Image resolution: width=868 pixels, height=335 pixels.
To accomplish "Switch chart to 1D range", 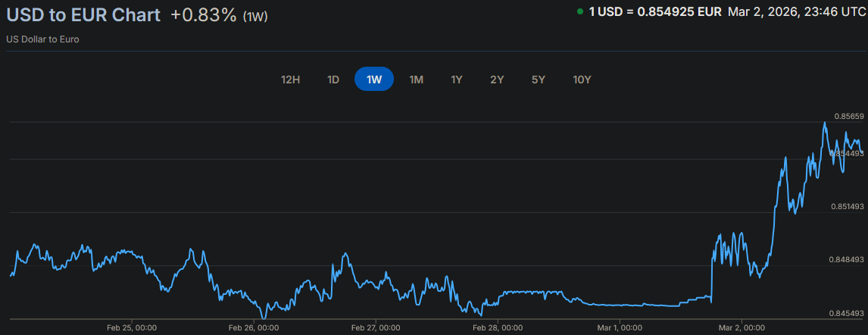I will (333, 80).
